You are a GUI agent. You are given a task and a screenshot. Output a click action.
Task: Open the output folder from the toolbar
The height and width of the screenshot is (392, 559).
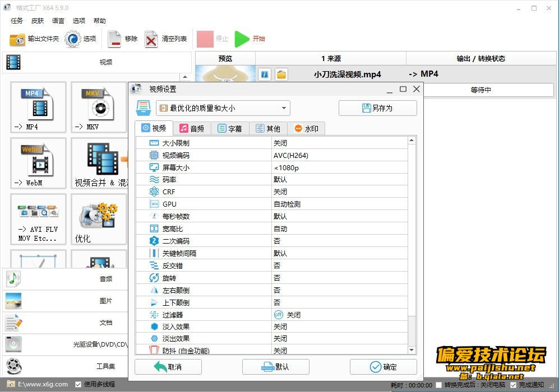[34, 39]
